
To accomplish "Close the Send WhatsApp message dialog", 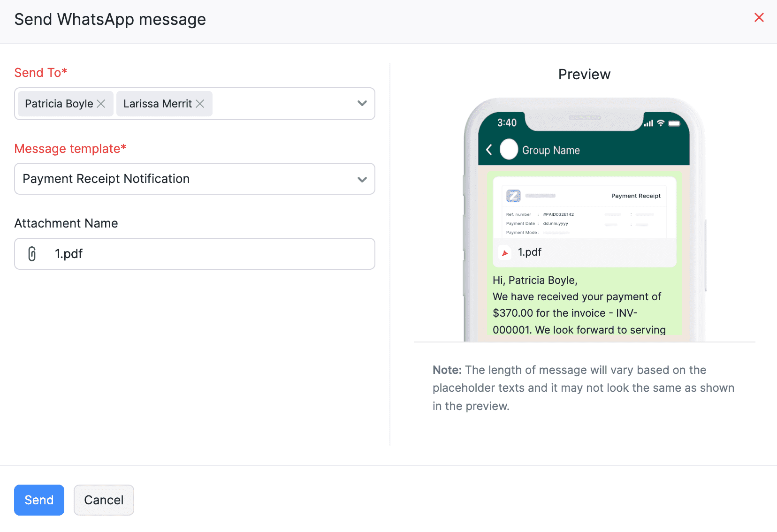I will point(759,17).
